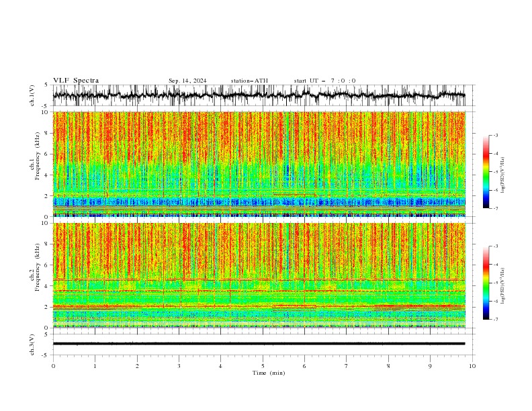Click the 2 kHz tick on ch.2 frequency axis
The width and height of the screenshot is (532, 411).
(47, 307)
